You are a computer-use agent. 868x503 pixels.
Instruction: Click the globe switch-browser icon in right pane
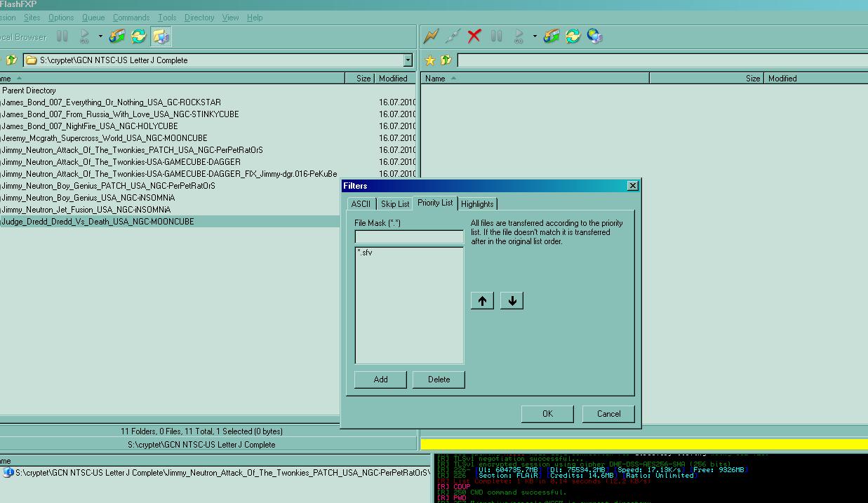tap(595, 36)
